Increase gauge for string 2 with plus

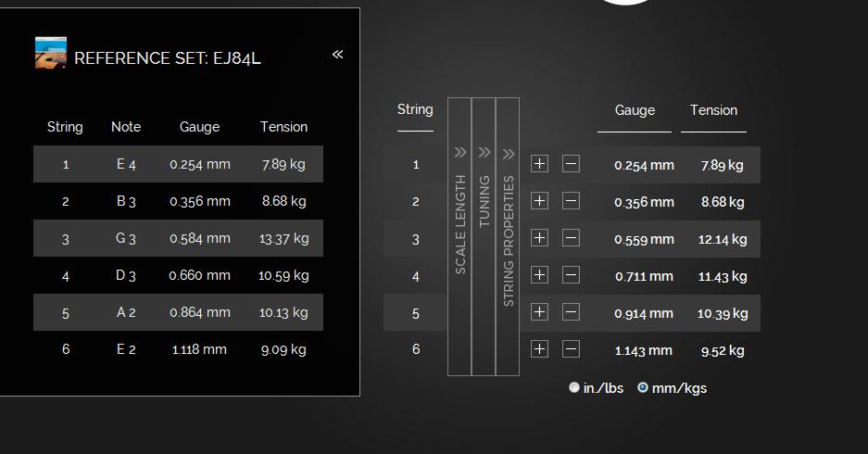tap(539, 200)
